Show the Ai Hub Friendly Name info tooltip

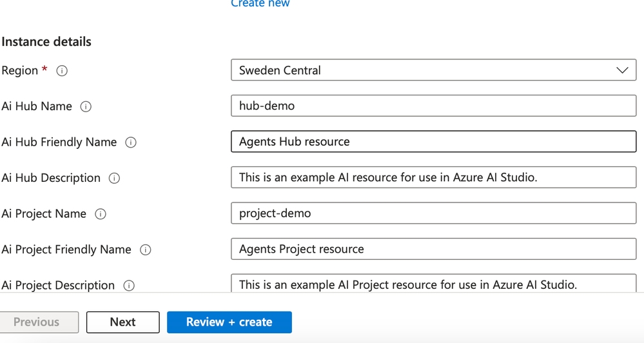tap(131, 142)
